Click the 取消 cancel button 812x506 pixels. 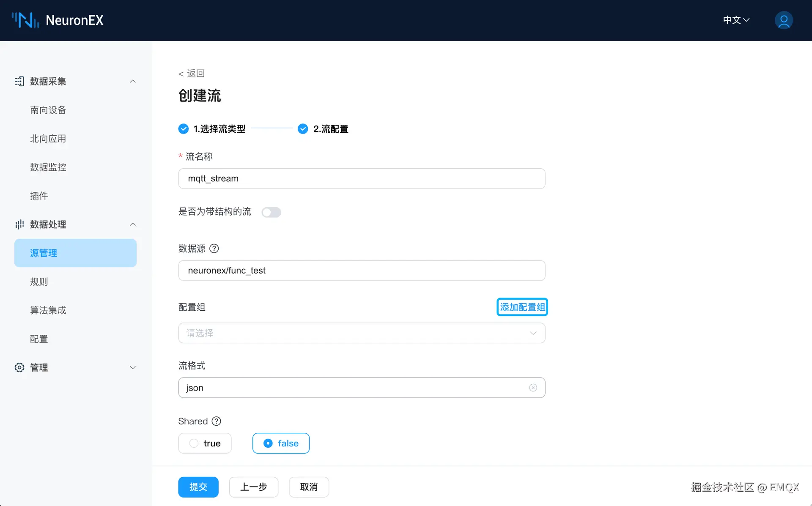[x=309, y=487]
